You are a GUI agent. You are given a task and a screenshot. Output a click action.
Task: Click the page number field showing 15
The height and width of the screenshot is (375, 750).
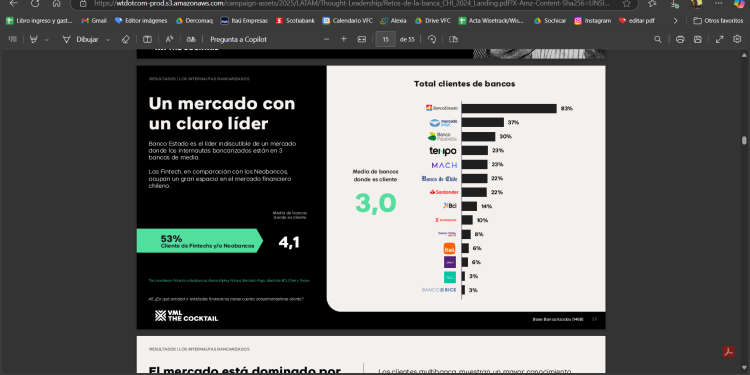(x=386, y=39)
